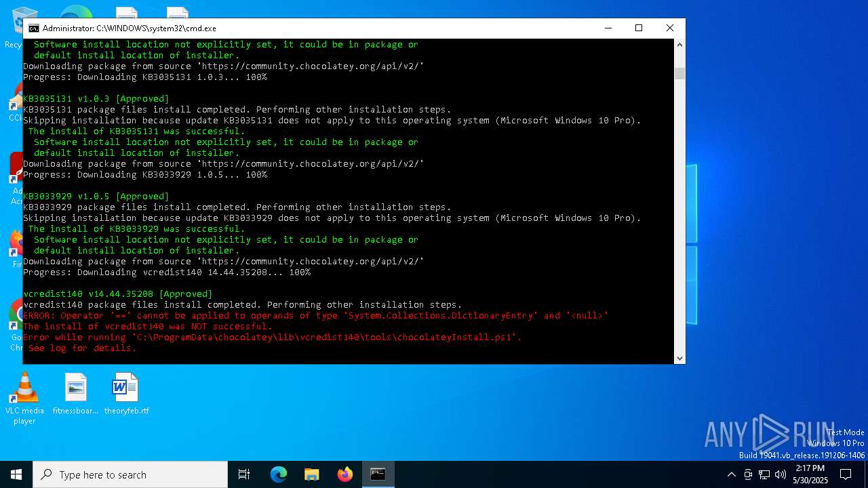Open the VLC media player desktop shortcut
This screenshot has height=488, width=868.
(24, 399)
